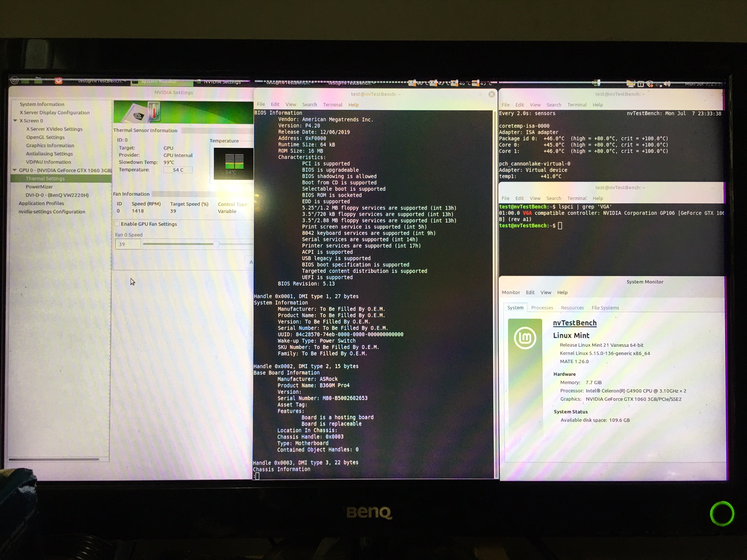Open Help menu in System Monitor
The image size is (747, 560).
(x=562, y=292)
